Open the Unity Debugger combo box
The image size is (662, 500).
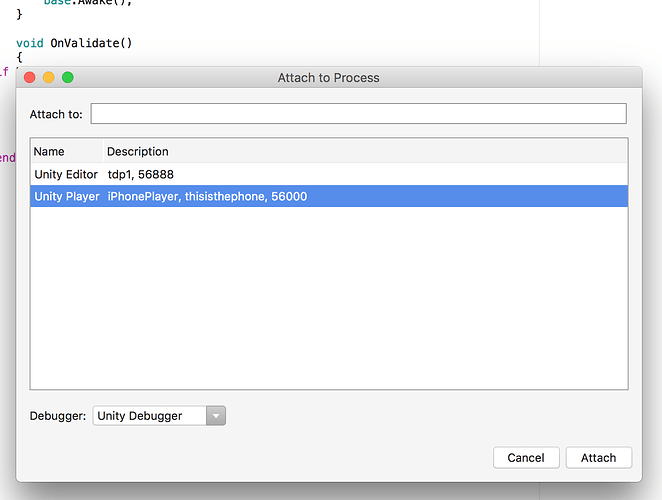[x=159, y=416]
